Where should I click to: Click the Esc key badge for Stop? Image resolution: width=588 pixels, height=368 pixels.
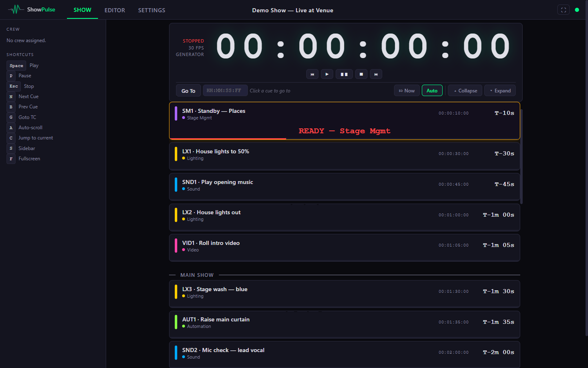(13, 86)
